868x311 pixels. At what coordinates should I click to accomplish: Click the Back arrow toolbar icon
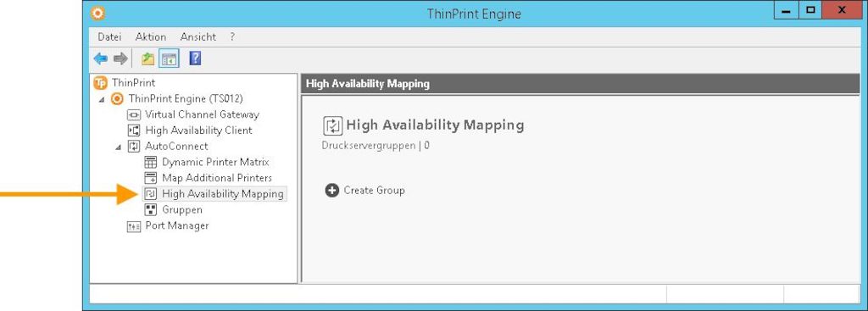pyautogui.click(x=101, y=58)
